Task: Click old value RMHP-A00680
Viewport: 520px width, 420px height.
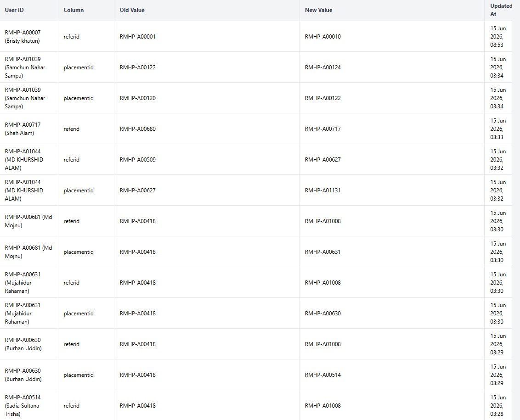Action: 138,129
